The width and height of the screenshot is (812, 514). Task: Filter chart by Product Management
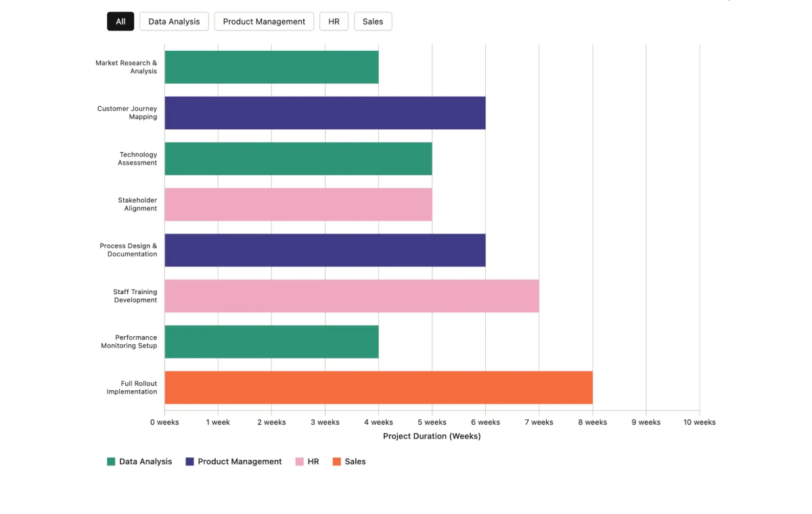(x=264, y=22)
